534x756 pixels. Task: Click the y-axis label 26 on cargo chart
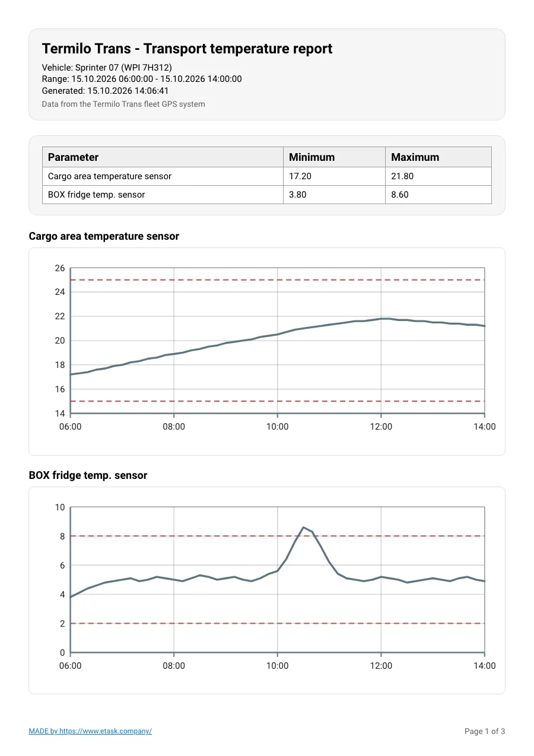click(59, 268)
